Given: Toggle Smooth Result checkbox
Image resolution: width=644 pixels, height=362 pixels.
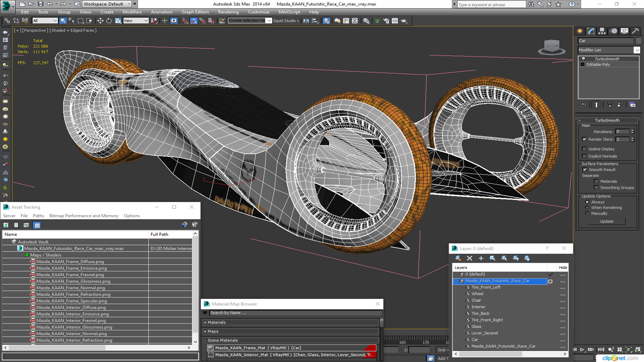Looking at the screenshot, I should [x=585, y=170].
